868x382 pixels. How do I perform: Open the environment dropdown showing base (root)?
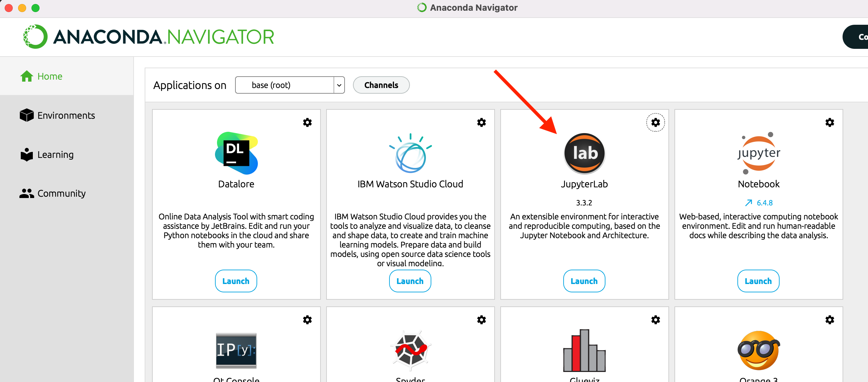pyautogui.click(x=290, y=85)
